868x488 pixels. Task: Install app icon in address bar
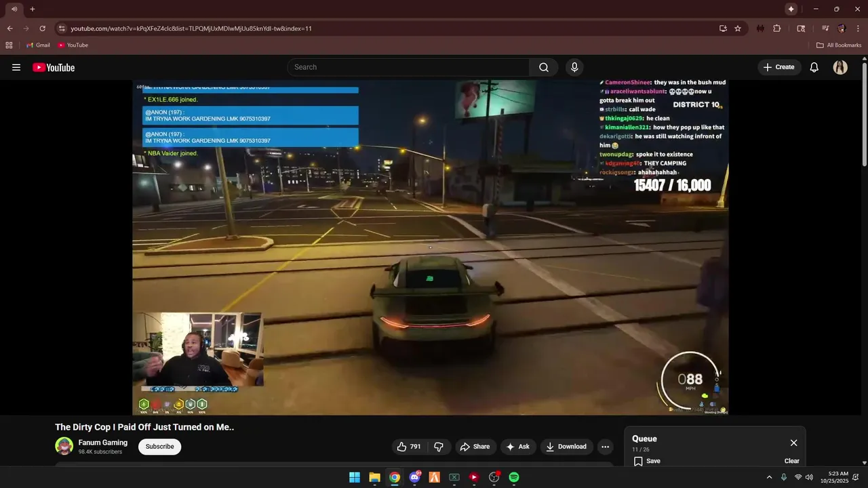coord(723,28)
